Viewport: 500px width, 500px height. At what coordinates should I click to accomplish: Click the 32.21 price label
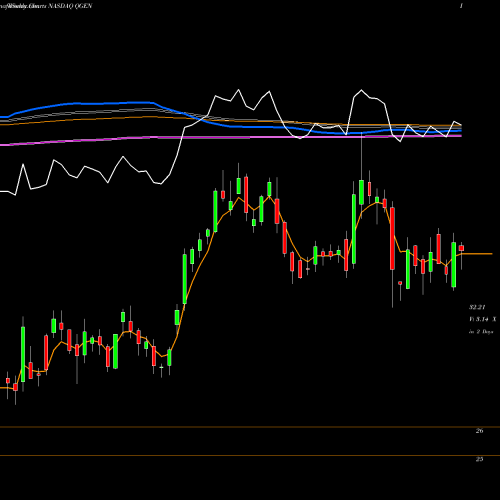(477, 307)
